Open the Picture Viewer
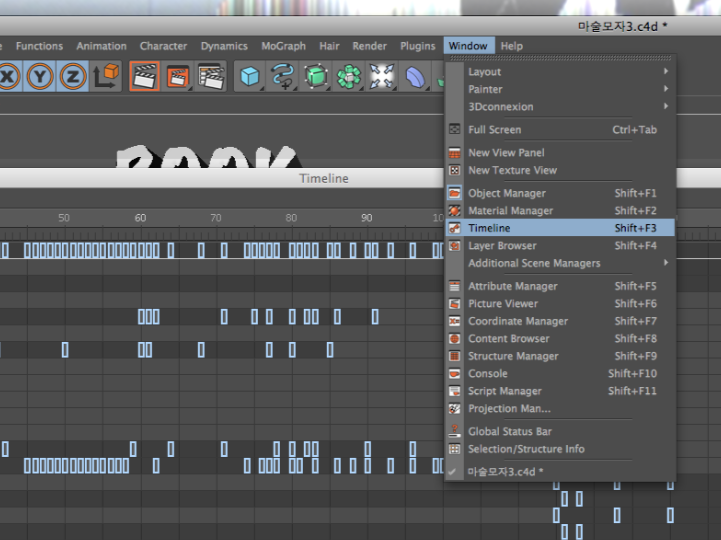This screenshot has width=721, height=540. tap(560, 304)
